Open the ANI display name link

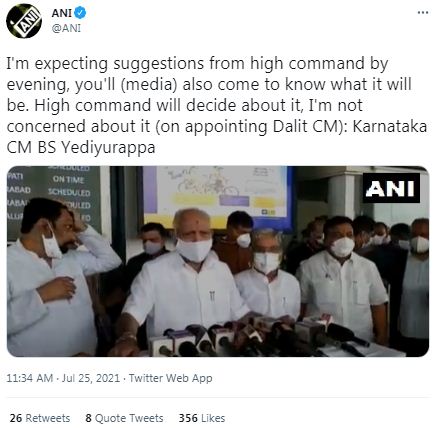click(x=62, y=13)
